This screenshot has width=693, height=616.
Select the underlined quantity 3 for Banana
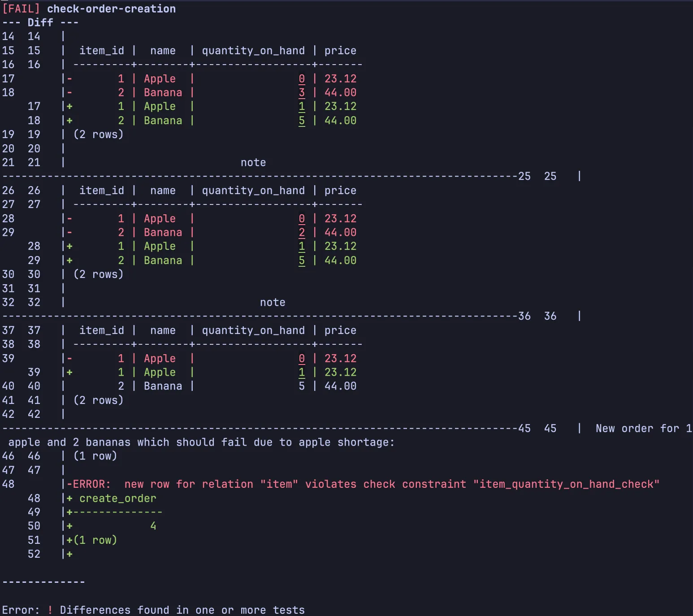click(x=301, y=92)
